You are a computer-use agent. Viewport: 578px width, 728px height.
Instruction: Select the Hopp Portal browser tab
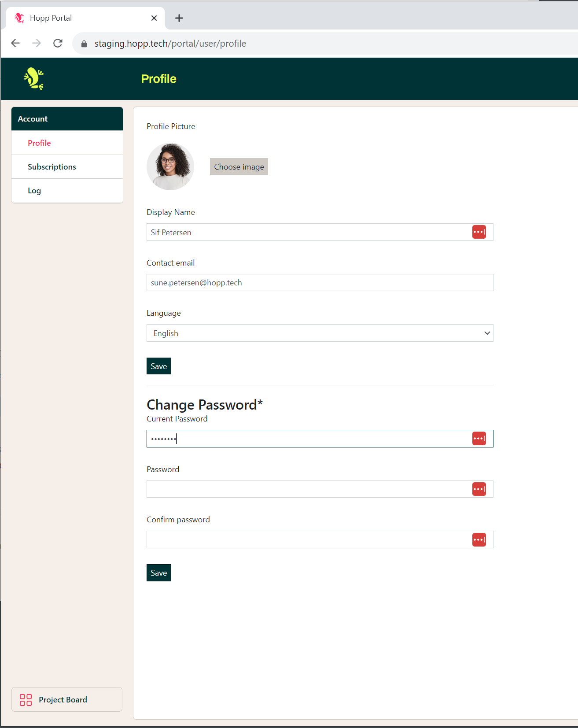(x=86, y=18)
